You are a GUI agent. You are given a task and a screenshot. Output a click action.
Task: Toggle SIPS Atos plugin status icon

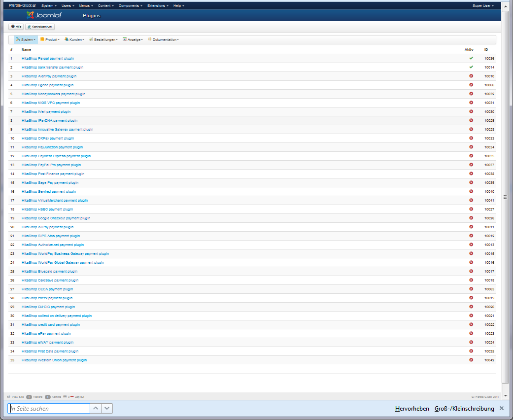(471, 235)
